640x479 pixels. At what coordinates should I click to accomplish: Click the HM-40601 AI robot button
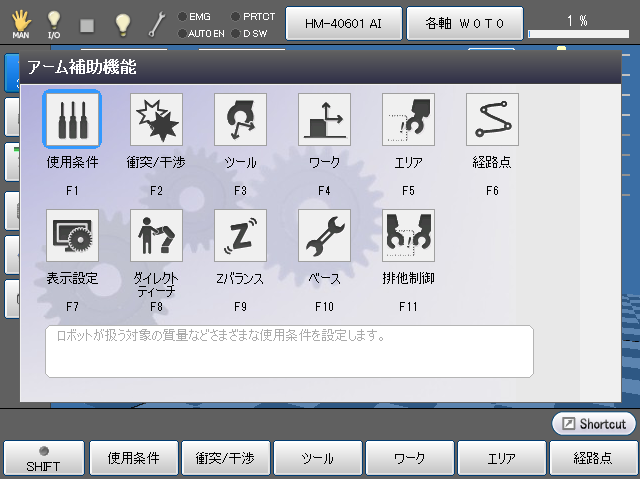point(344,22)
